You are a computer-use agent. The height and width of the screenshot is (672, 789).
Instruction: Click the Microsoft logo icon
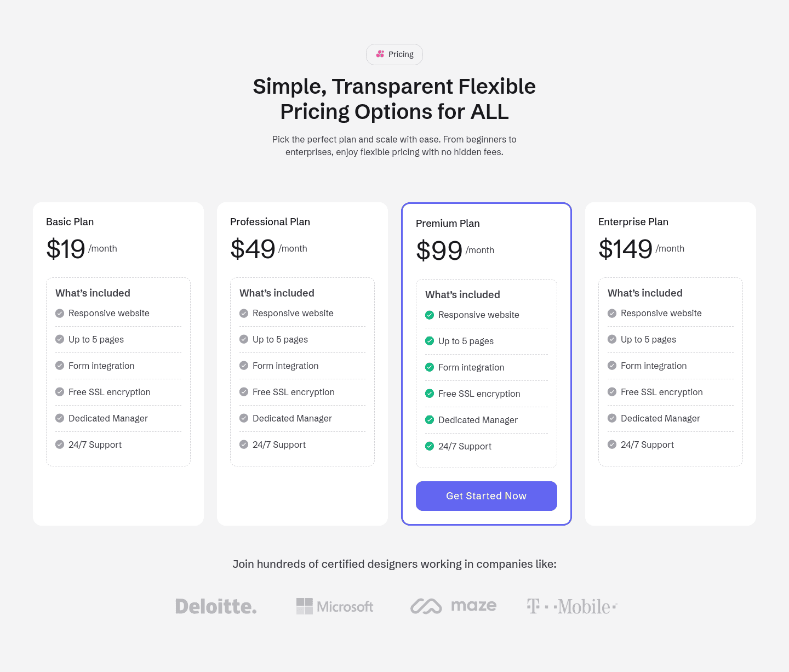[x=304, y=606]
